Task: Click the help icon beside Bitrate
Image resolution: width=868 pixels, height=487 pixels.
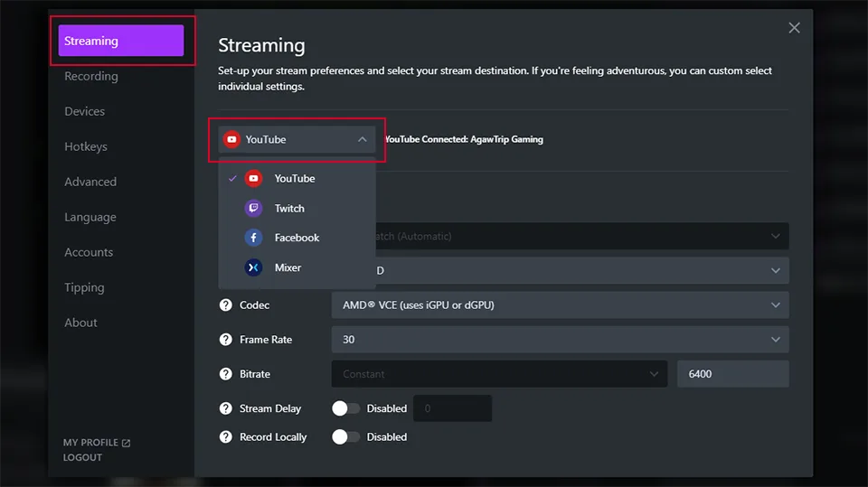Action: 225,374
